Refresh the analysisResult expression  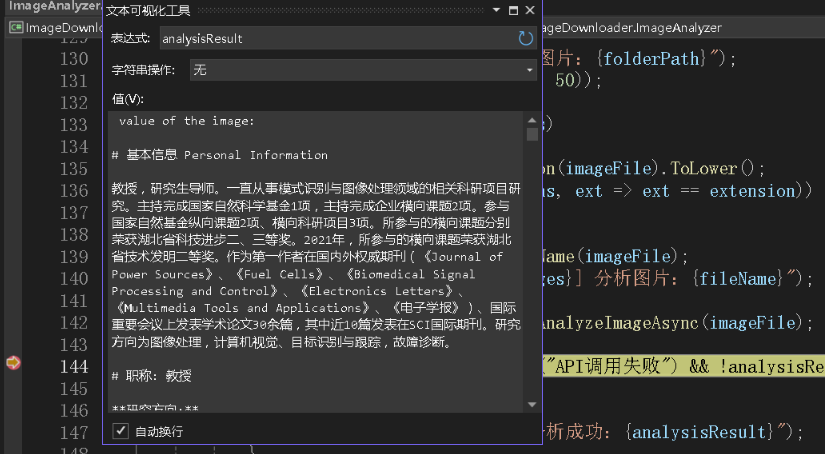(525, 38)
